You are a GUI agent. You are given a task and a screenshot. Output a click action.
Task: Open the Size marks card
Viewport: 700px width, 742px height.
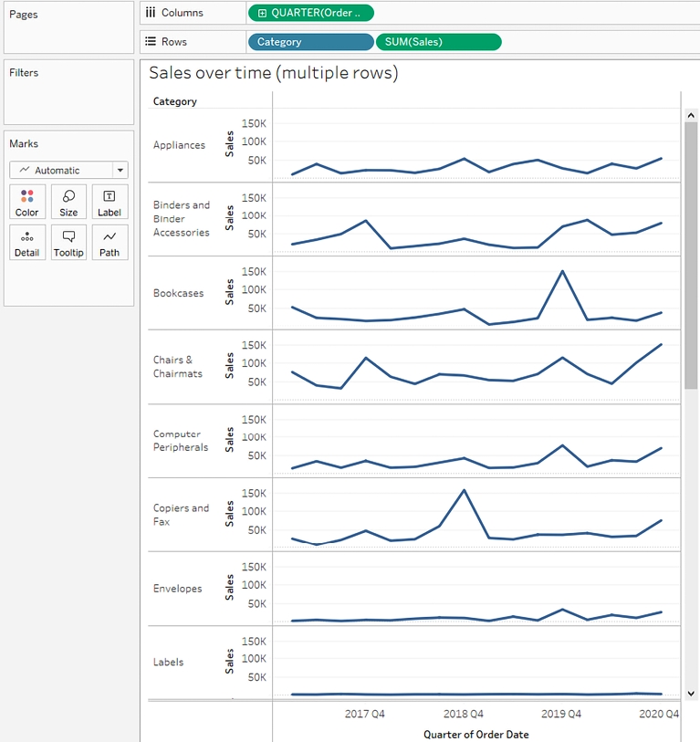[x=68, y=202]
